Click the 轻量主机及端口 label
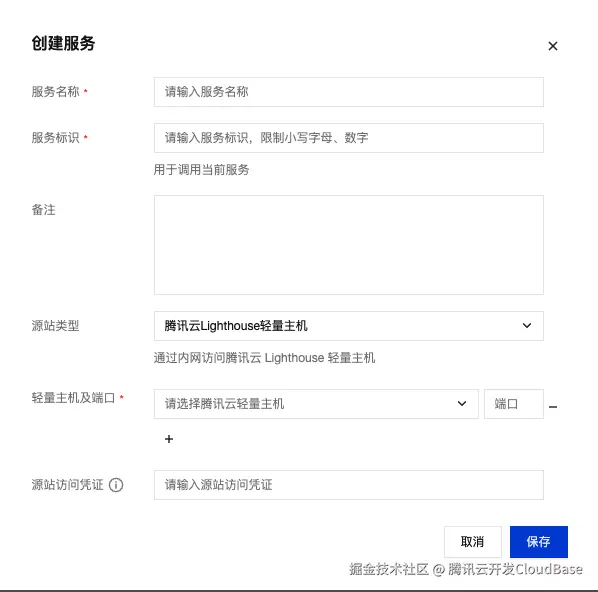The width and height of the screenshot is (598, 592). (x=73, y=398)
